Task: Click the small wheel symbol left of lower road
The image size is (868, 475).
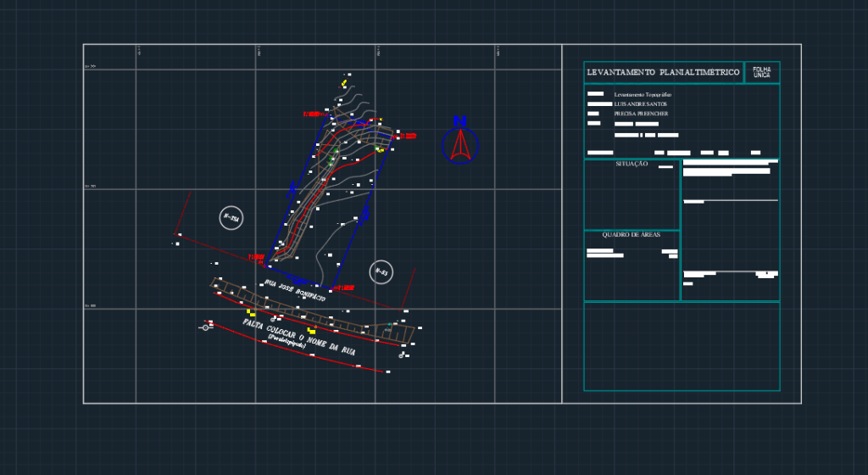Action: click(x=204, y=327)
